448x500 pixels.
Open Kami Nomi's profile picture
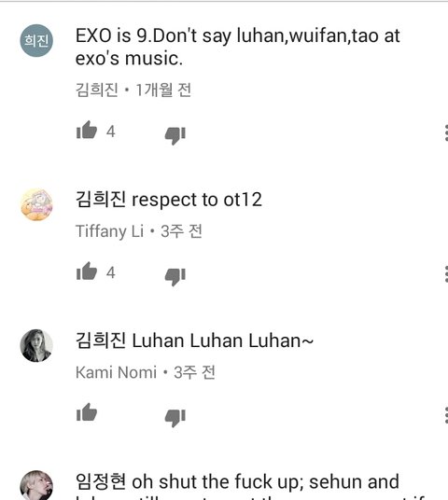click(36, 346)
